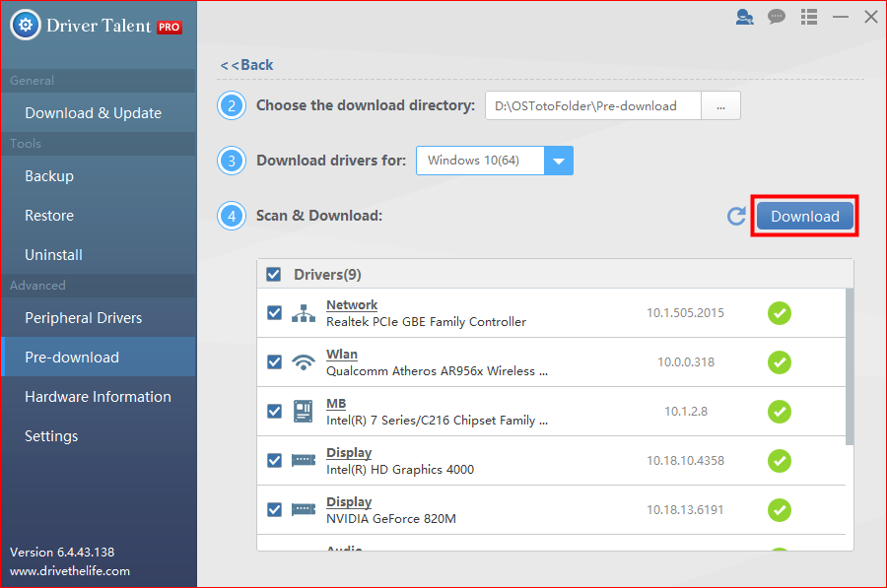Screen dimensions: 887x588
Task: Click the Driver Talent gear logo
Action: point(26,25)
